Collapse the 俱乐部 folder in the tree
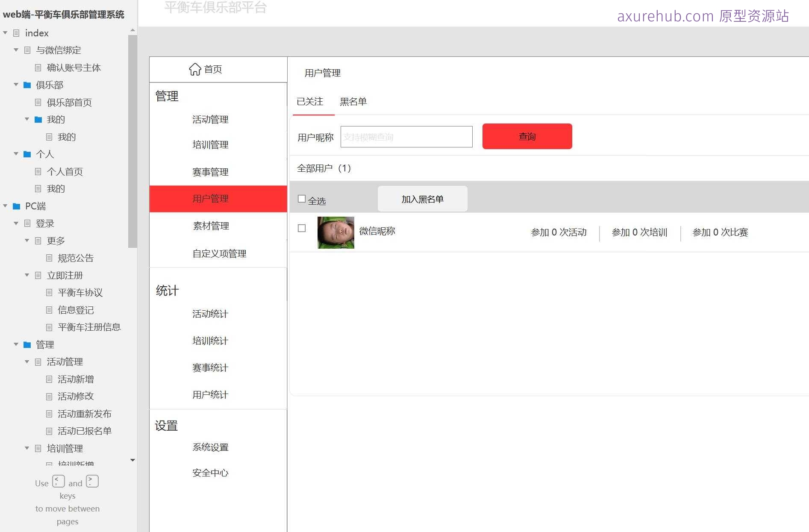Screen dimensions: 809x532 tap(16, 85)
